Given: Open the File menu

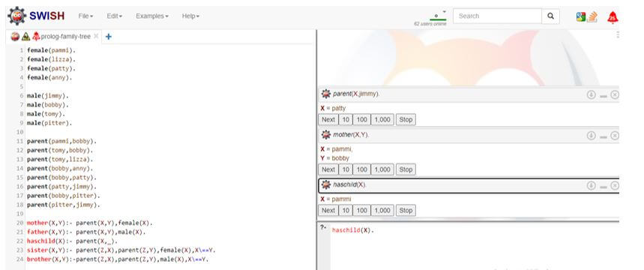Looking at the screenshot, I should (85, 16).
